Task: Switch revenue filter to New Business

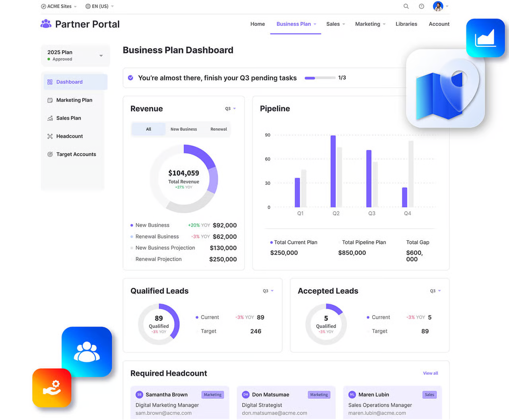Action: [x=183, y=129]
